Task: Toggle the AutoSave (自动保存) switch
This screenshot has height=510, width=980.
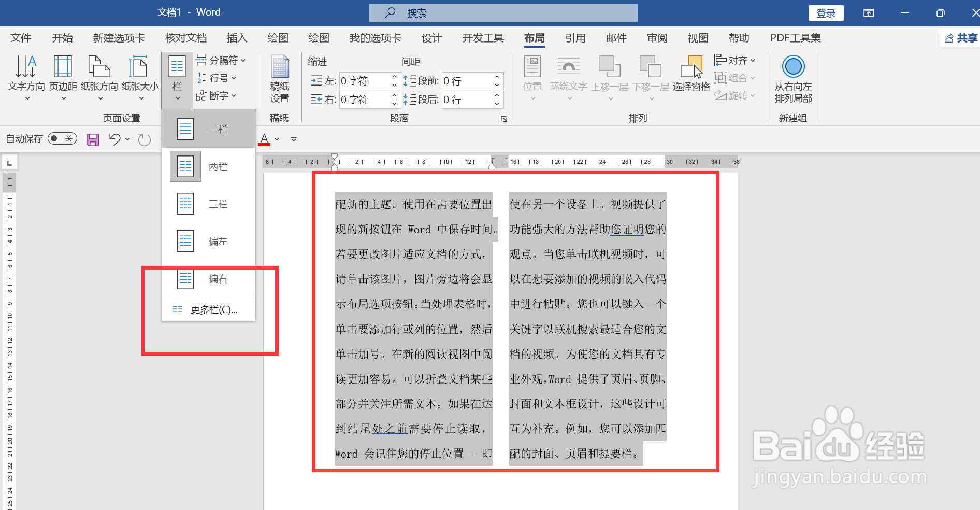Action: [x=62, y=138]
